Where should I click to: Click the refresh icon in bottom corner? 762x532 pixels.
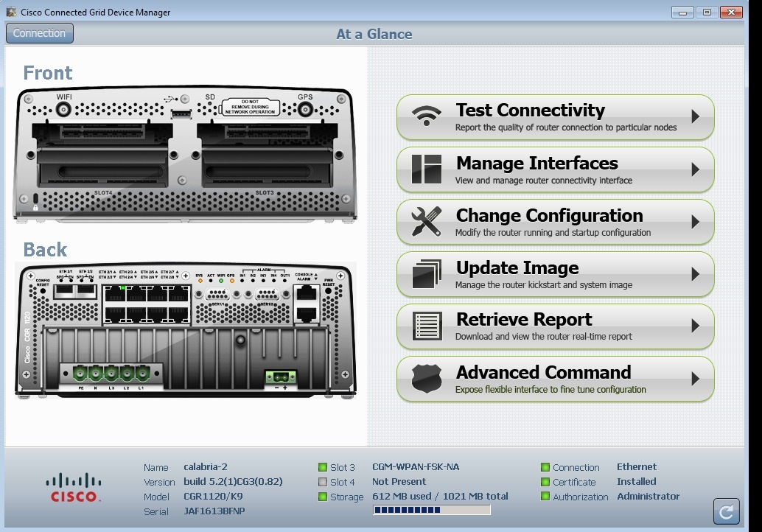point(727,511)
